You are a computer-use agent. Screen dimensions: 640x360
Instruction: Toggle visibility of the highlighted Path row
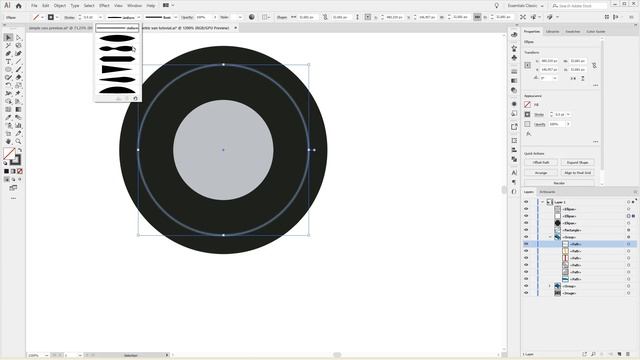point(526,244)
